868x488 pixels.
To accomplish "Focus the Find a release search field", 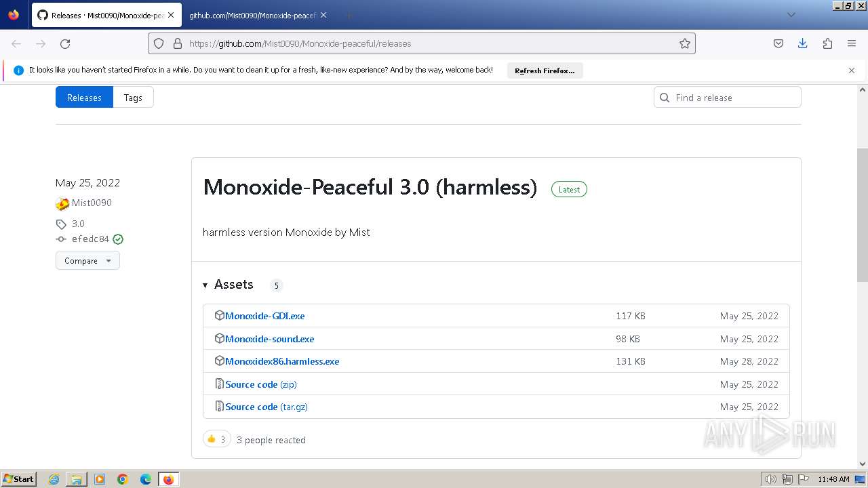I will click(728, 98).
